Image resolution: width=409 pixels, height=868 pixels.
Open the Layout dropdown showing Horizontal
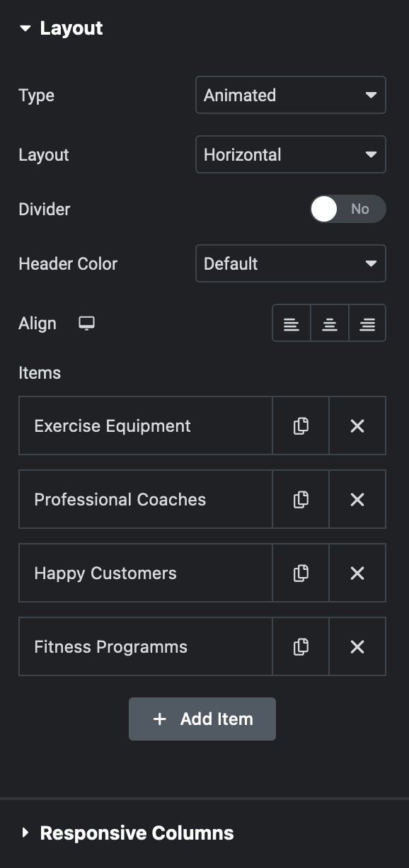click(x=291, y=154)
